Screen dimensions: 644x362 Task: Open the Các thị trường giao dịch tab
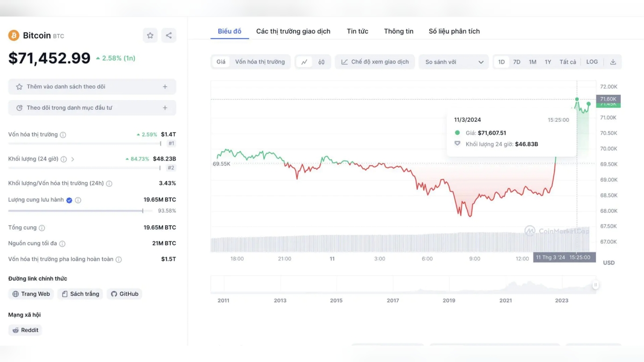293,31
